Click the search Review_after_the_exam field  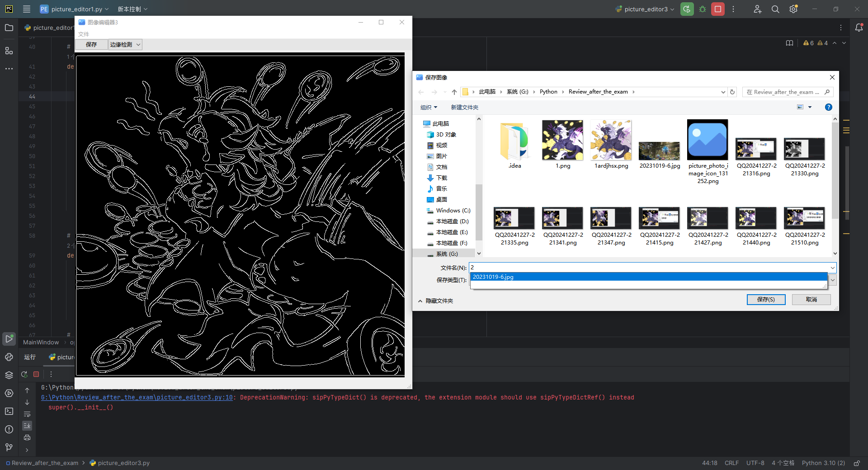788,92
